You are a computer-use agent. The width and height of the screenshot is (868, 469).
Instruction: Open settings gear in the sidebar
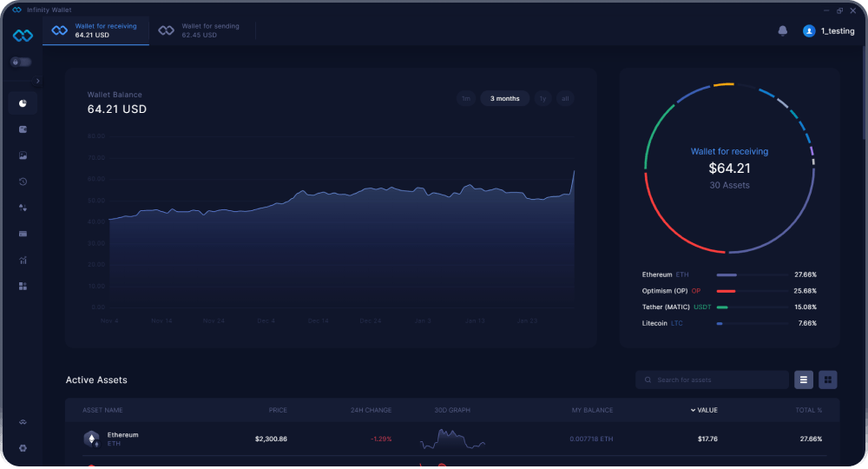[23, 448]
